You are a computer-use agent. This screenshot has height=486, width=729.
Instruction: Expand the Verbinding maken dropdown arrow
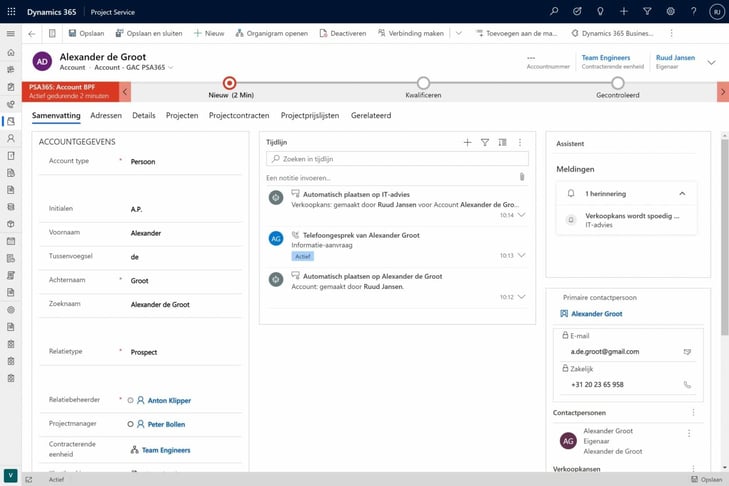(x=459, y=33)
